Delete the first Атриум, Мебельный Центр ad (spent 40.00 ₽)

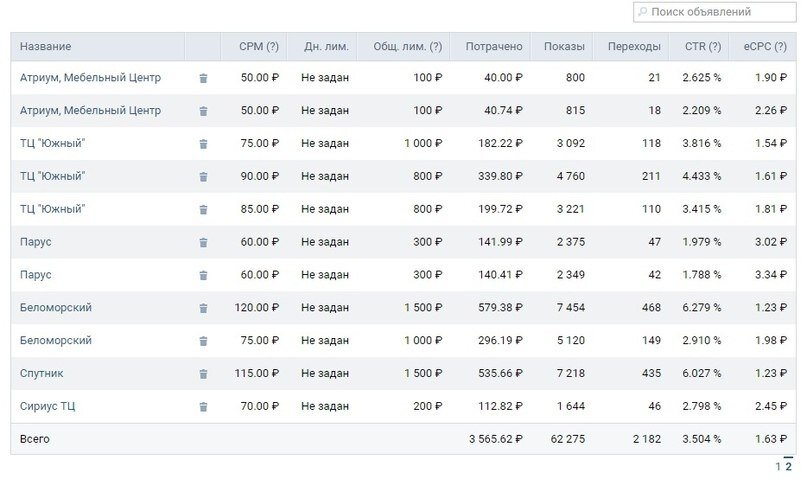[x=203, y=78]
